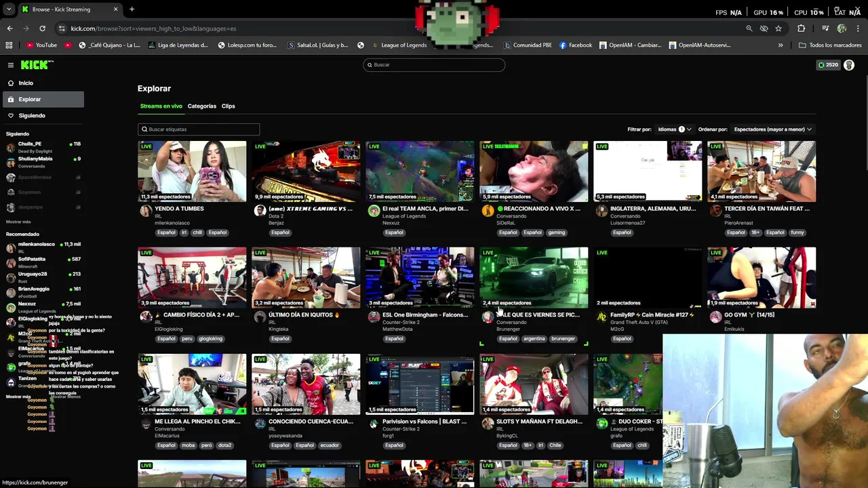This screenshot has width=868, height=488.
Task: Open YENDO A TUMBES stream thumbnail
Action: coord(192,171)
